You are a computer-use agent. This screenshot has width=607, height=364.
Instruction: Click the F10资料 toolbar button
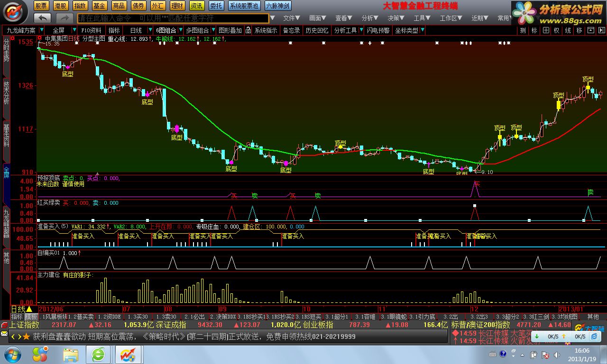tap(91, 30)
